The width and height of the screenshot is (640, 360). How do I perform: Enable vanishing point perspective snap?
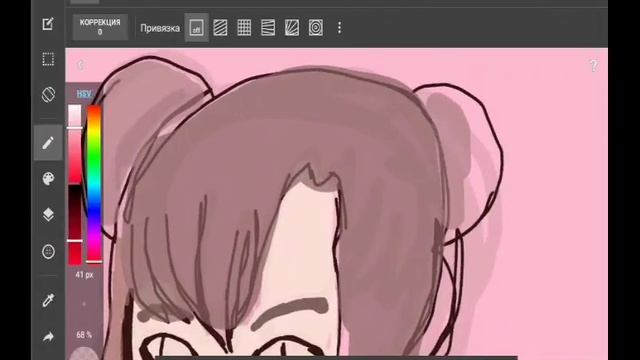click(268, 28)
